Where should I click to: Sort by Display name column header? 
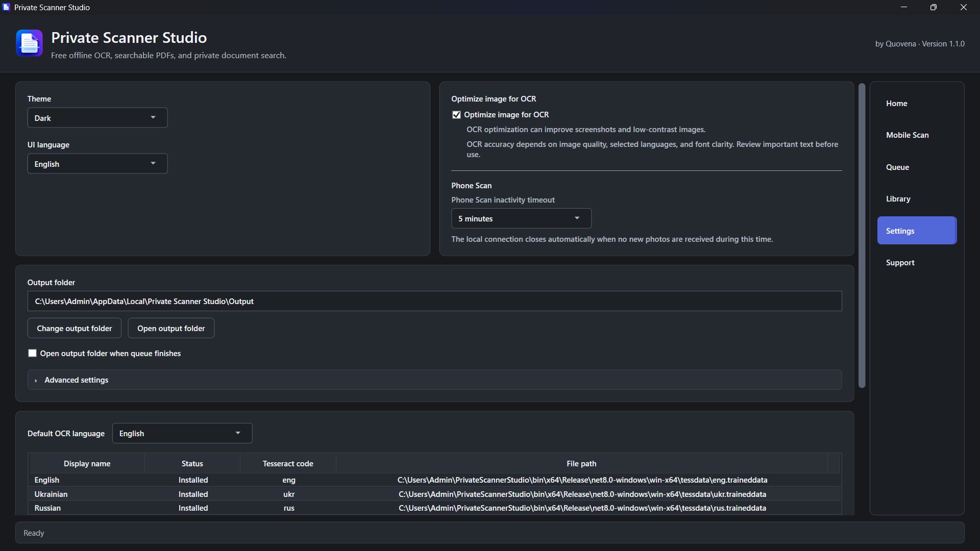(x=87, y=463)
